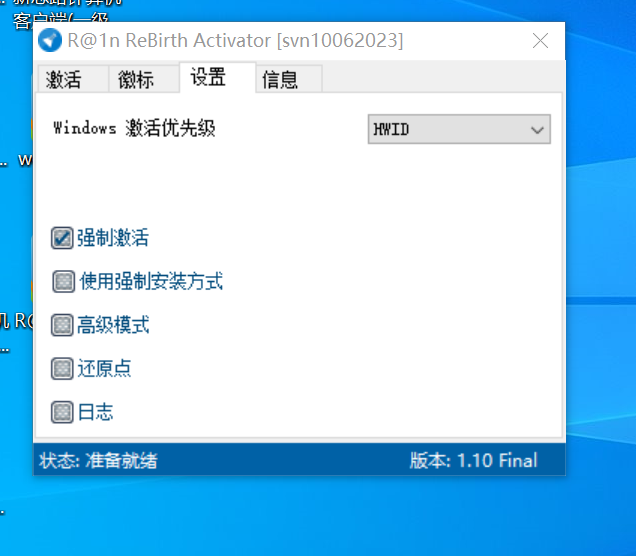Screen dimensions: 636x556
Task: Close the R@1n ReBirth Activator window
Action: click(x=540, y=41)
